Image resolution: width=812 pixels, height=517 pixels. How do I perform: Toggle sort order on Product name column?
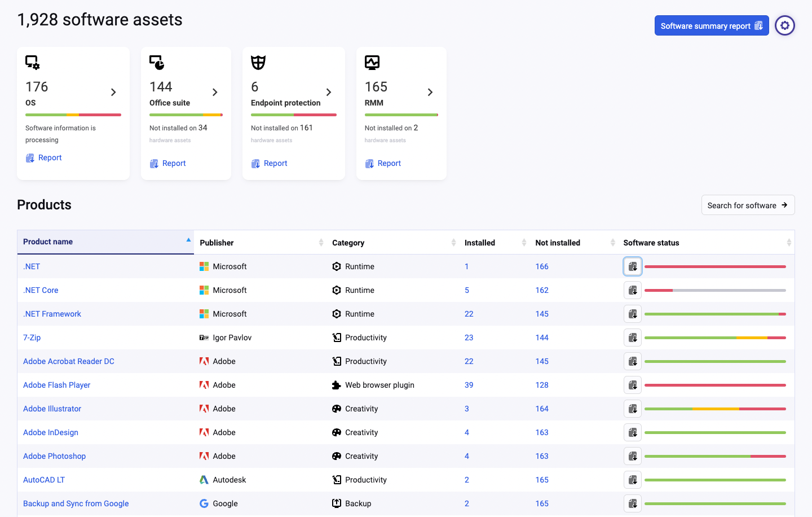click(x=187, y=239)
